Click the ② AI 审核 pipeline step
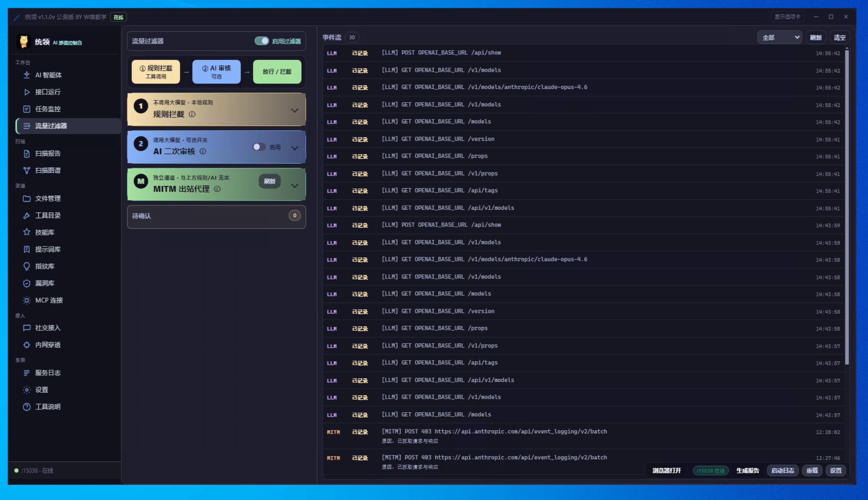Viewport: 868px width, 500px height. click(217, 71)
